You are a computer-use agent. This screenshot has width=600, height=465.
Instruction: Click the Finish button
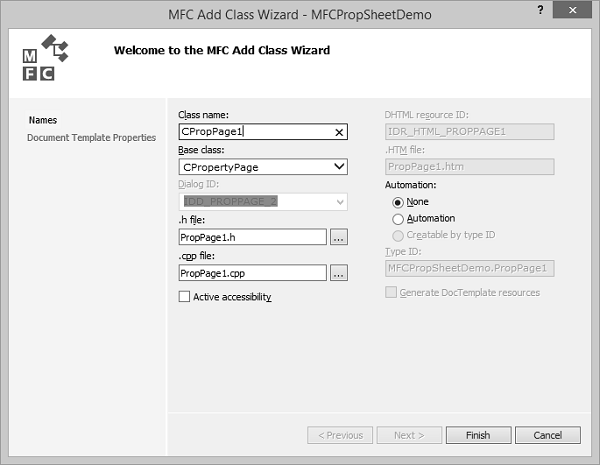478,435
